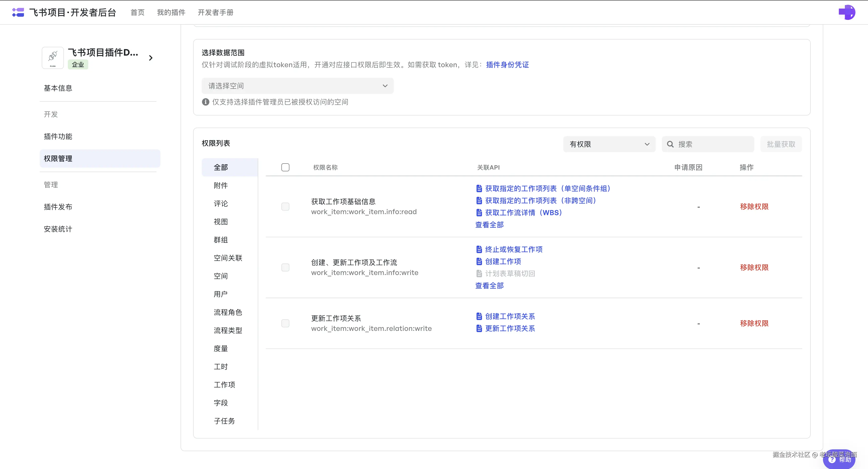
Task: Open the document icon beside 终止或恢复工作项
Action: [x=479, y=249]
